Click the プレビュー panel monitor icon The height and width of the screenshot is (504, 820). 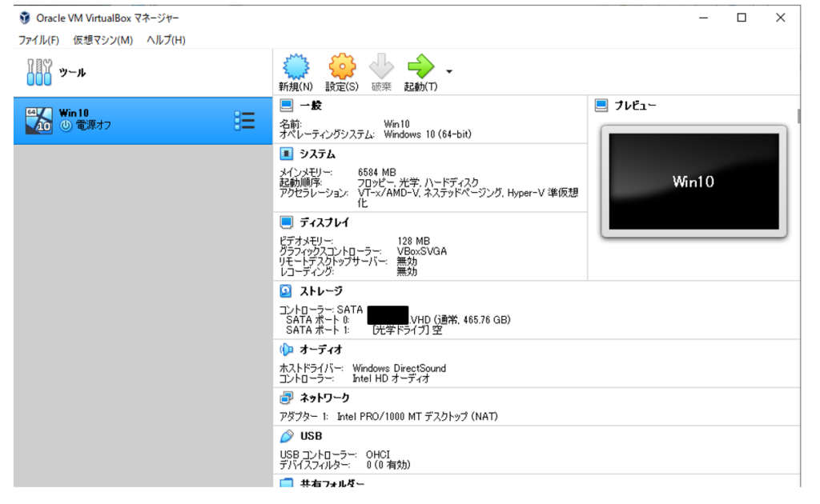[x=601, y=106]
